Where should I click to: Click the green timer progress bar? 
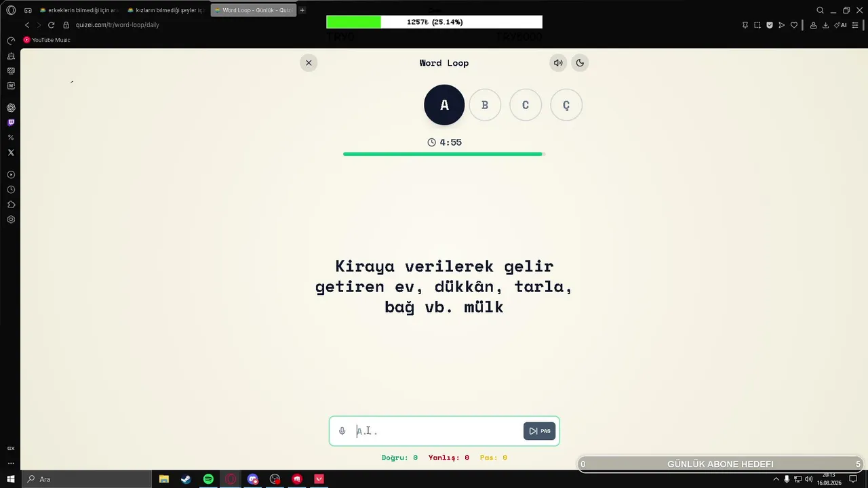point(444,155)
